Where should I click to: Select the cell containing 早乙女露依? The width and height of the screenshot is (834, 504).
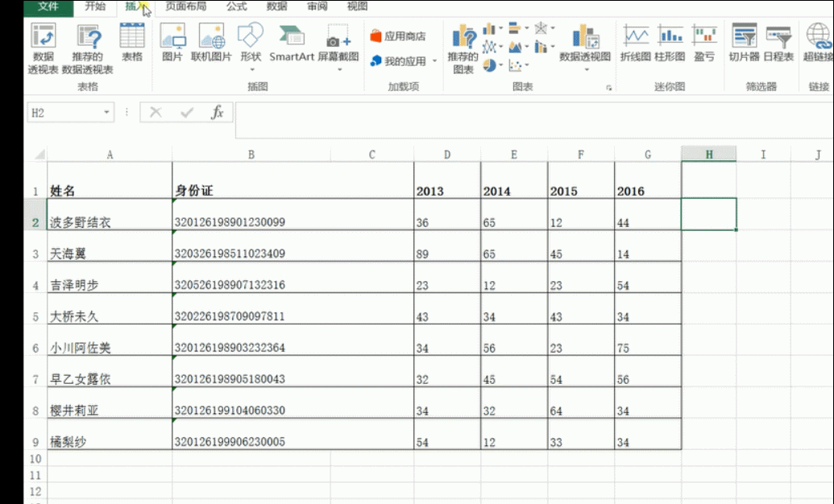click(x=110, y=372)
